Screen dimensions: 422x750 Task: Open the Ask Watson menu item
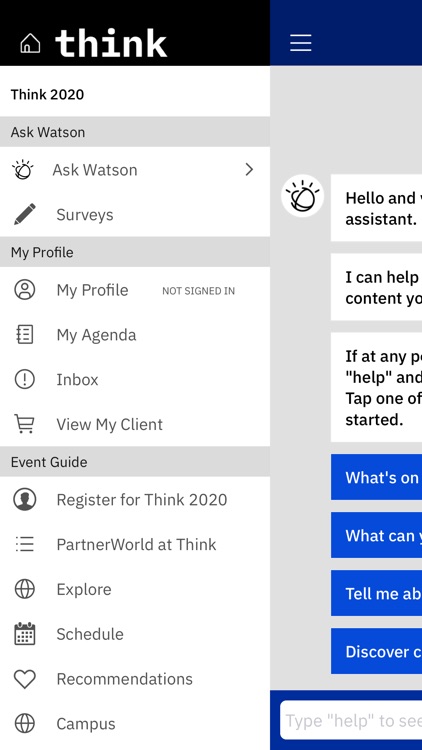coord(135,169)
